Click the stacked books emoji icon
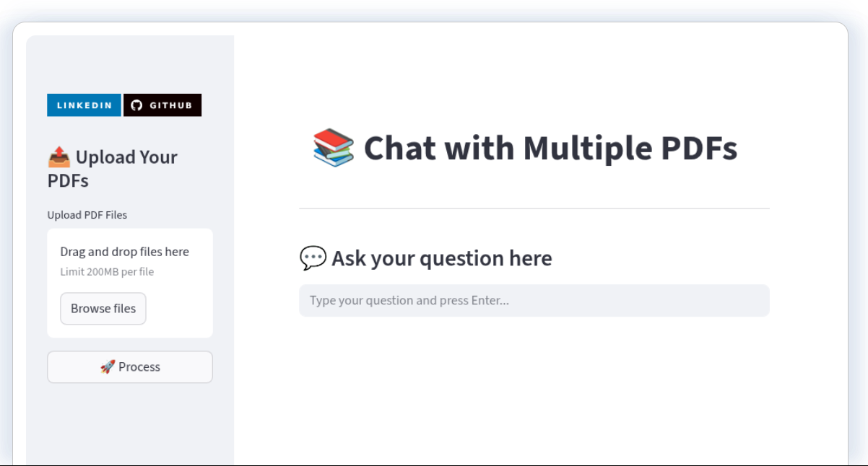The width and height of the screenshot is (868, 466). pos(334,147)
